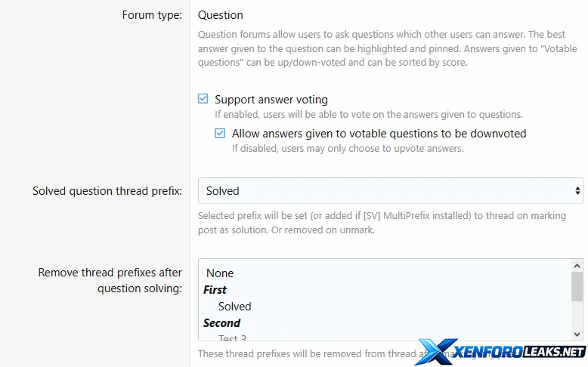The image size is (588, 367).
Task: Click the prefix list scrollbar thumb
Action: click(x=577, y=286)
